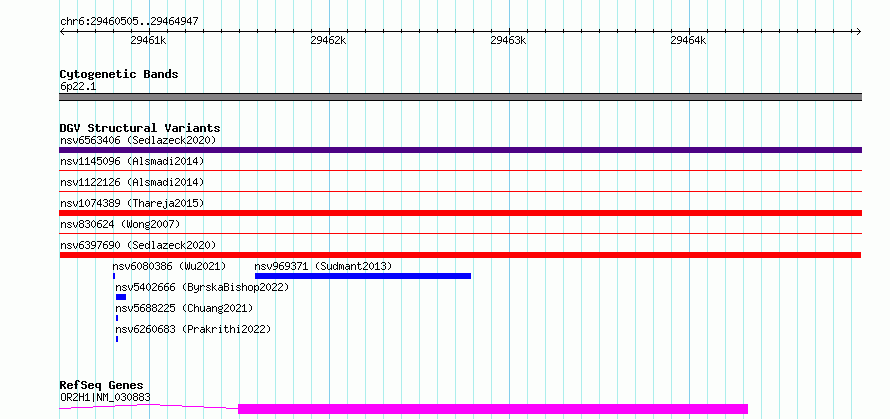This screenshot has height=419, width=890.
Task: Click the first nsv1145096 (Alsmadi2014) label
Action: click(132, 161)
